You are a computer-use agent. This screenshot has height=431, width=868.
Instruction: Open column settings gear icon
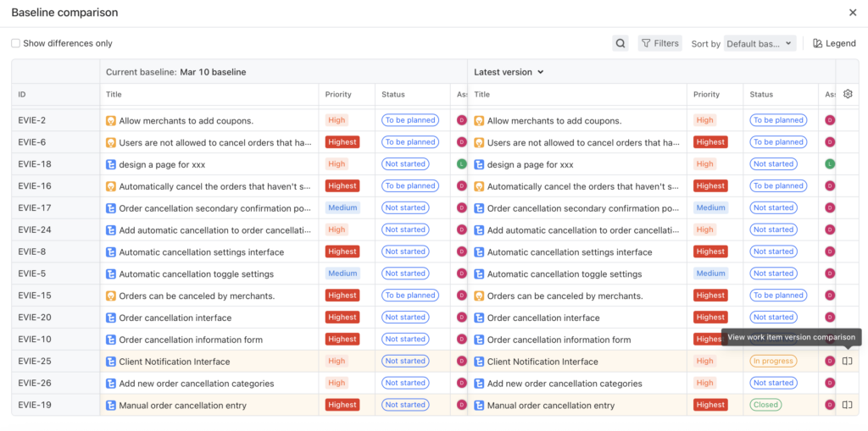pyautogui.click(x=848, y=95)
